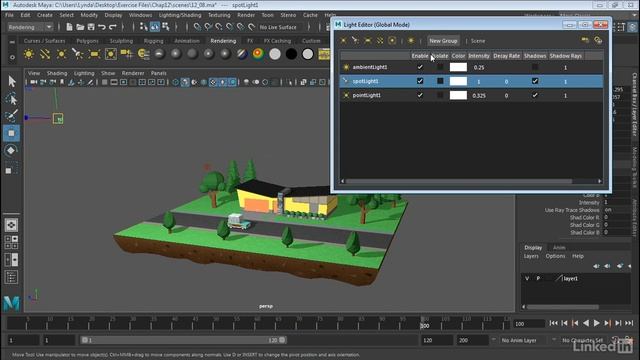Open the Anim tab in Layer Editor

coord(559,247)
